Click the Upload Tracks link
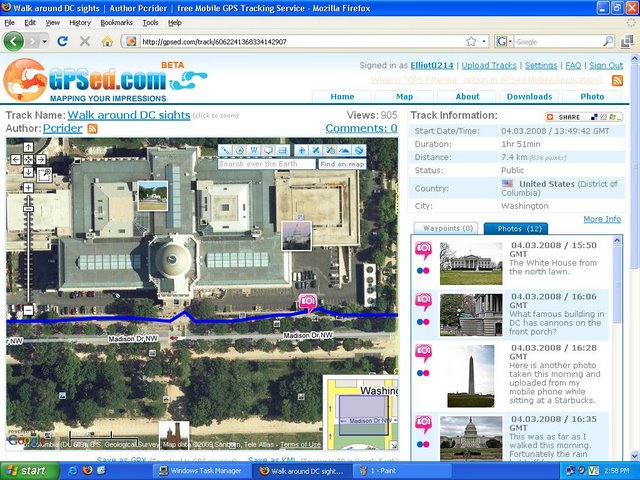 (489, 65)
